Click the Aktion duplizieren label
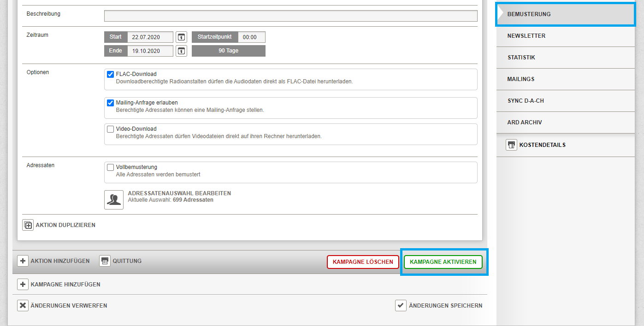644x326 pixels. [65, 225]
